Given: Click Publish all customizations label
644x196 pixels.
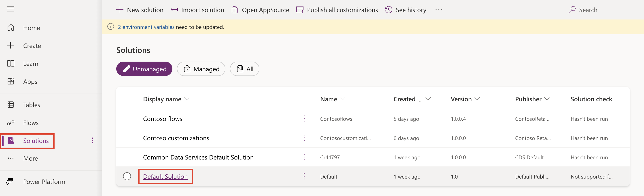Looking at the screenshot, I should click(342, 10).
